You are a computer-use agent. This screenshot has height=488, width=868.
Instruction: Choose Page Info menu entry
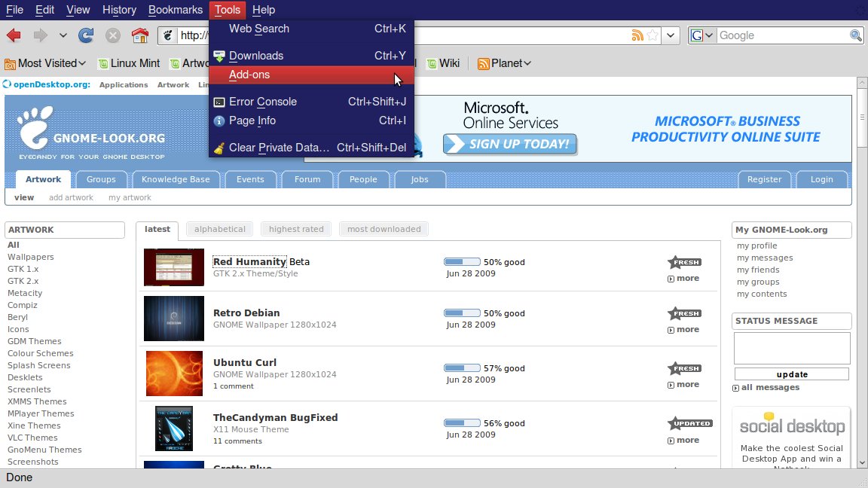click(311, 120)
